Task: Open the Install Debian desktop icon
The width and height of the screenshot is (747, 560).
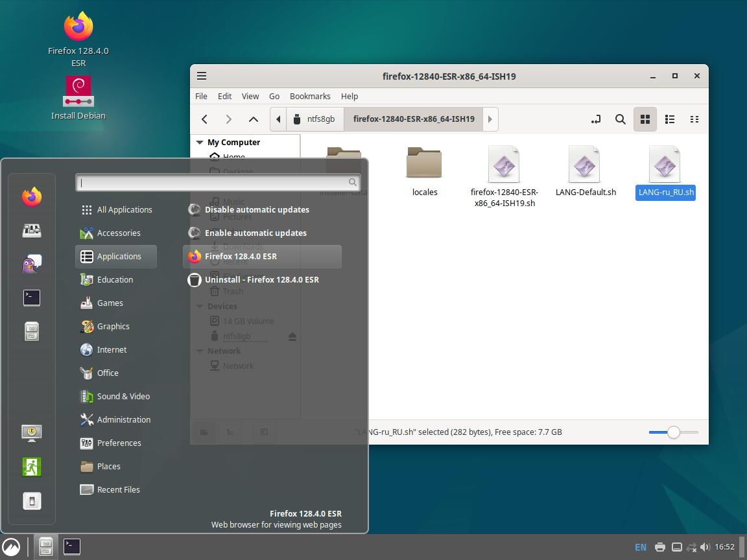Action: pos(78,98)
